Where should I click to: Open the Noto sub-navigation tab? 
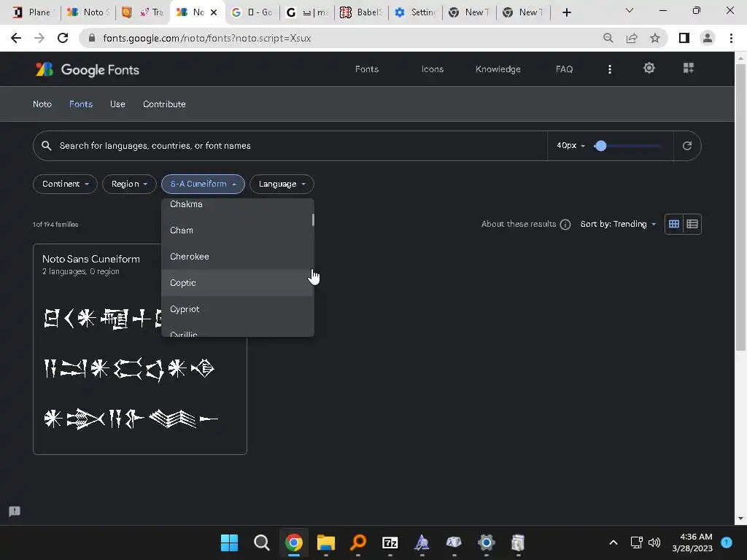click(42, 104)
